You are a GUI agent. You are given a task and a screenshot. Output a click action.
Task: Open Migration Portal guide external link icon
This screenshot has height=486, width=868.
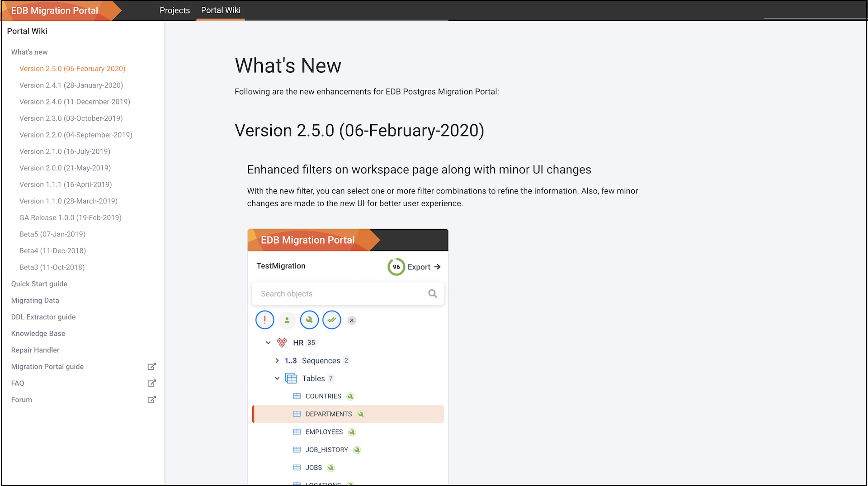[x=152, y=367]
